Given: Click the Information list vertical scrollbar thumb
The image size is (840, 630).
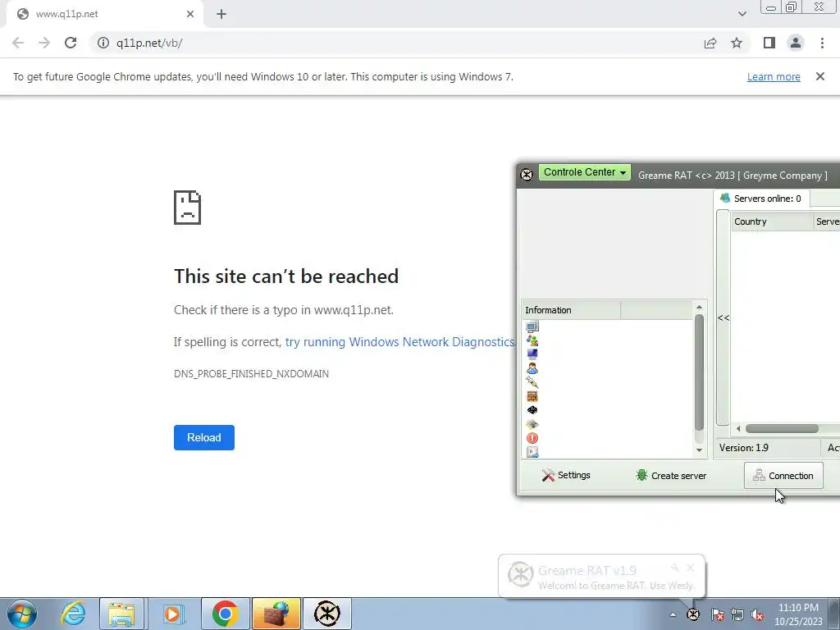Looking at the screenshot, I should pos(699,372).
